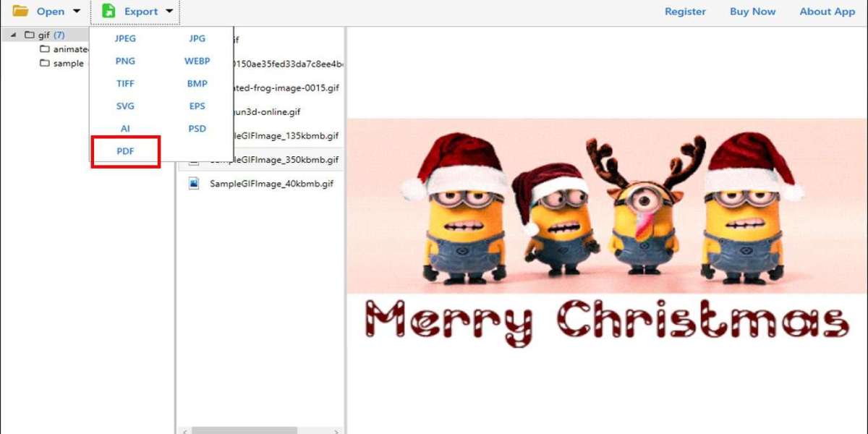
Task: Choose JPG export format
Action: click(x=197, y=38)
